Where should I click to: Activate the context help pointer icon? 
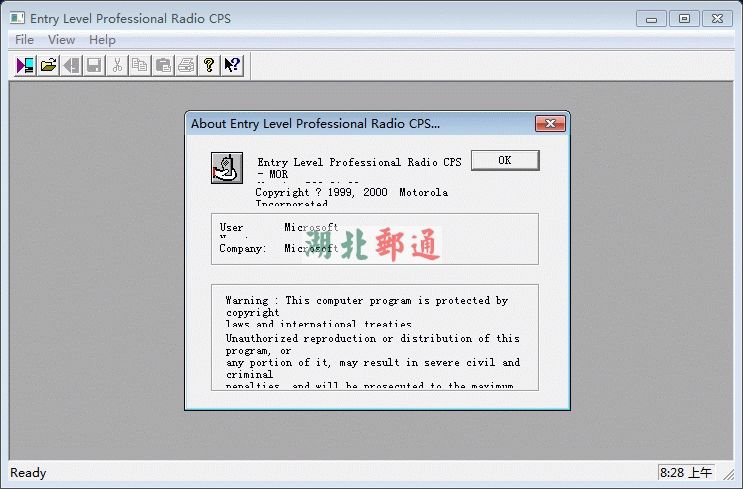(x=232, y=65)
